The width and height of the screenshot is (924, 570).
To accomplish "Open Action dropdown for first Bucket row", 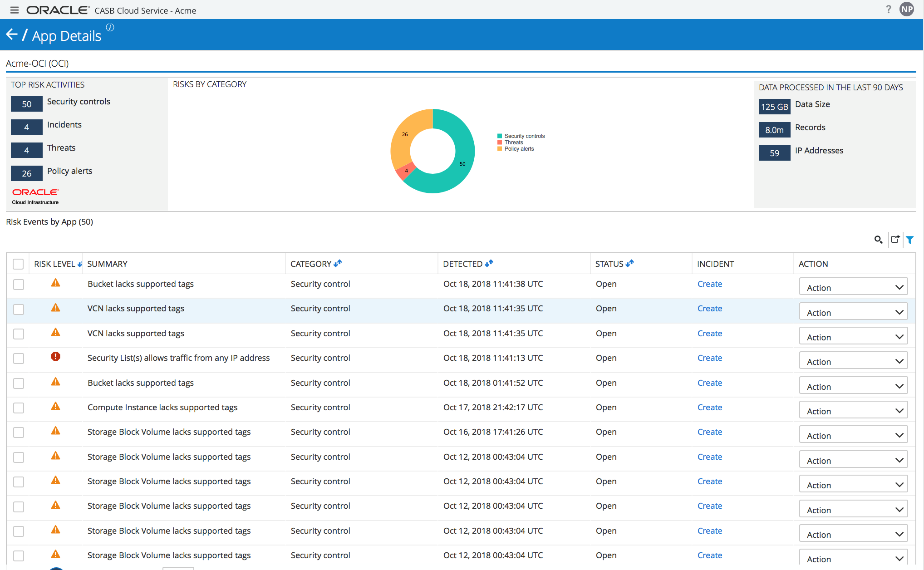I will point(853,287).
